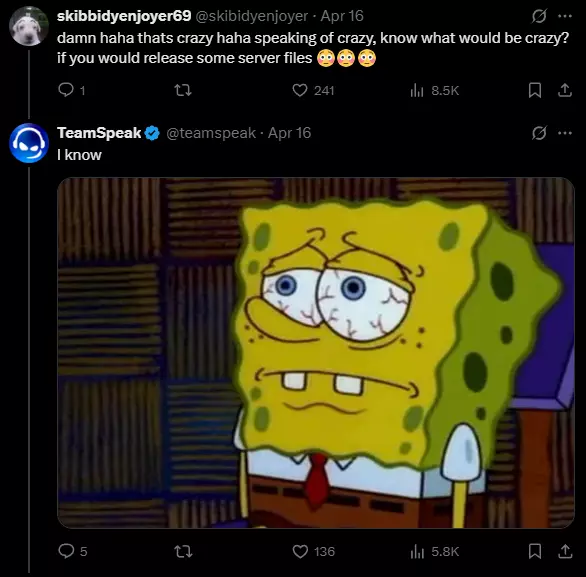Open Grok icon on TeamSpeak's reply

point(539,133)
